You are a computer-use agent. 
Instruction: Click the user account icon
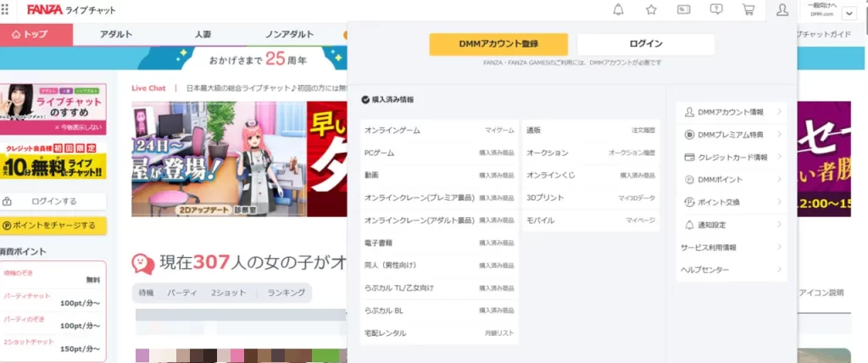point(782,10)
